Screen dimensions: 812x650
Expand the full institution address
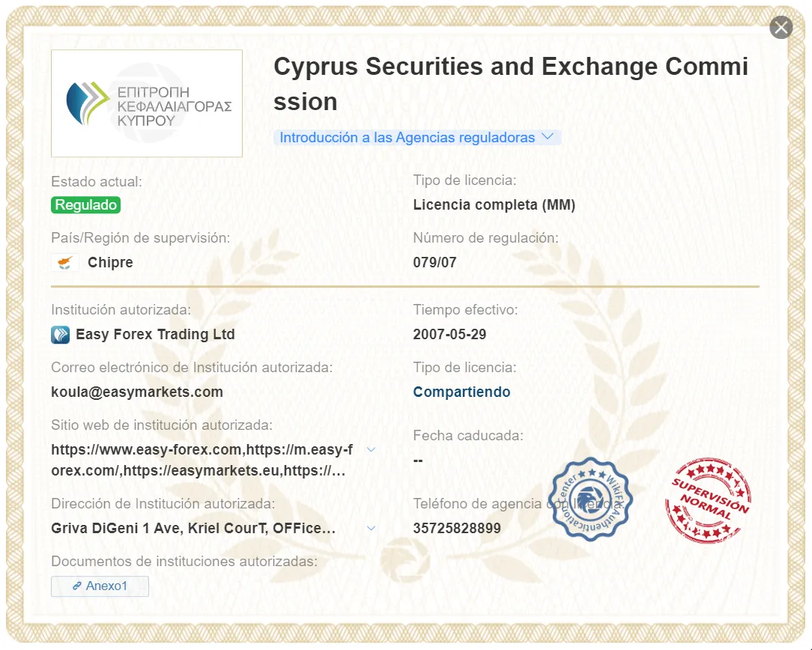click(x=371, y=528)
